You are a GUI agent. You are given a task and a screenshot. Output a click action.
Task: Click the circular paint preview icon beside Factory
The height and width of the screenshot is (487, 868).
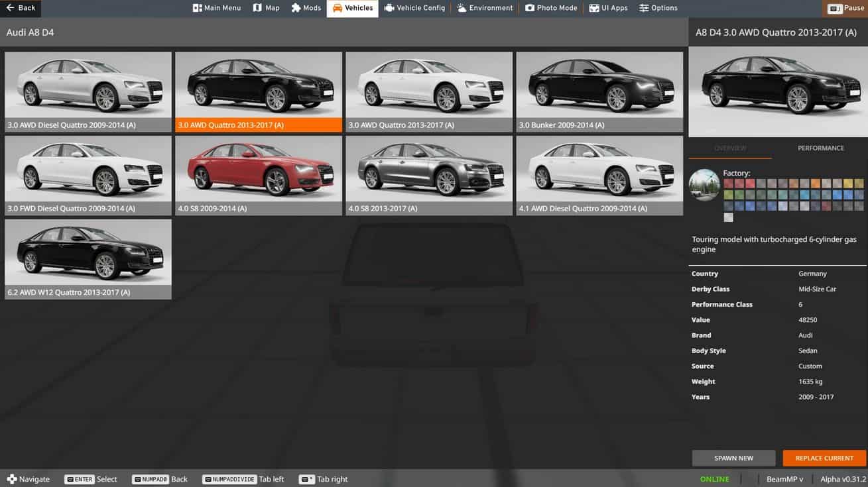(704, 185)
